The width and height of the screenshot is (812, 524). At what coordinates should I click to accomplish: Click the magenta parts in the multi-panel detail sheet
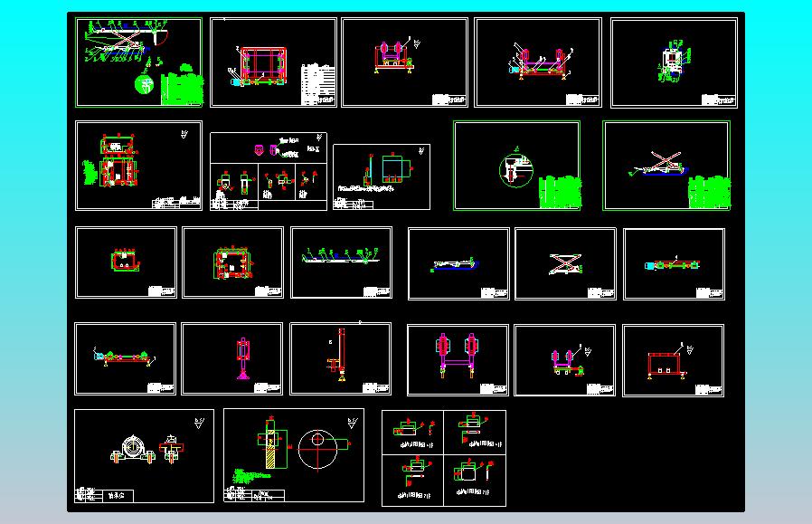pyautogui.click(x=266, y=150)
